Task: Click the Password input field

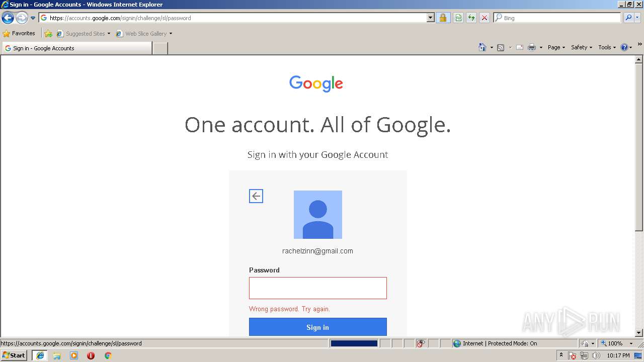Action: click(318, 288)
